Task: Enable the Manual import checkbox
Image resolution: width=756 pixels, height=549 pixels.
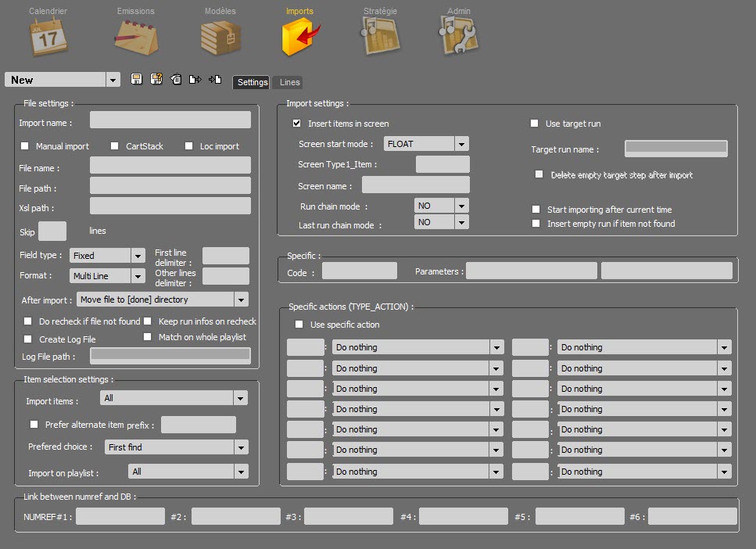Action: (x=25, y=146)
